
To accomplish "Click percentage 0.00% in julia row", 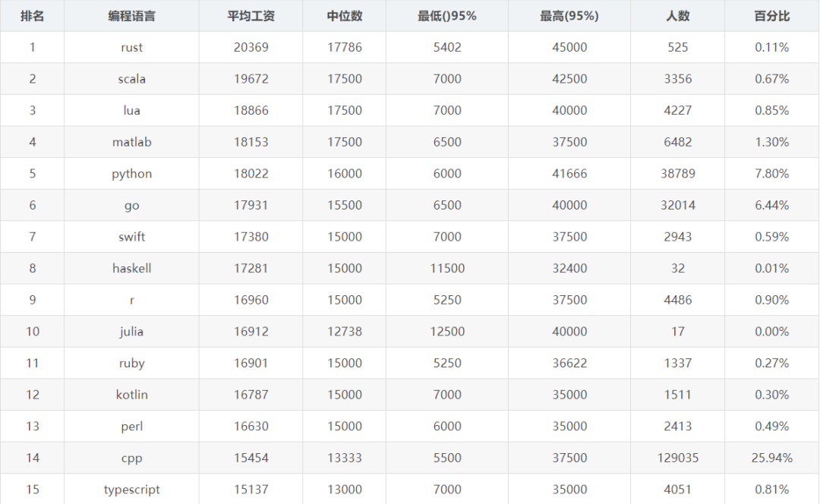I will pyautogui.click(x=772, y=332).
